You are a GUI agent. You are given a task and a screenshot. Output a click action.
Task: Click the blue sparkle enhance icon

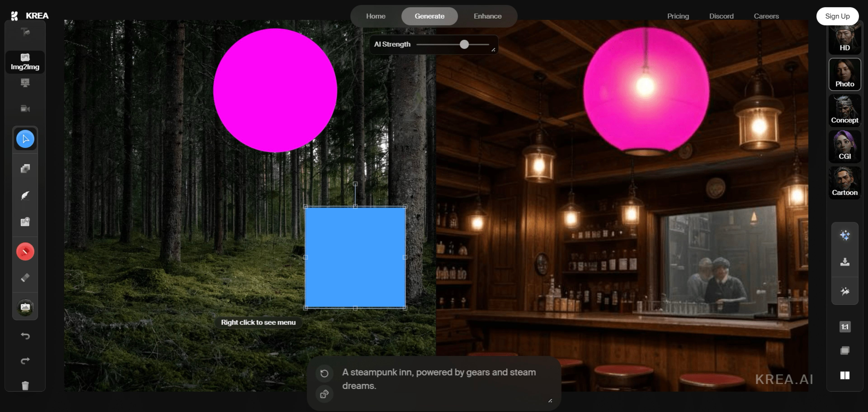coord(844,235)
